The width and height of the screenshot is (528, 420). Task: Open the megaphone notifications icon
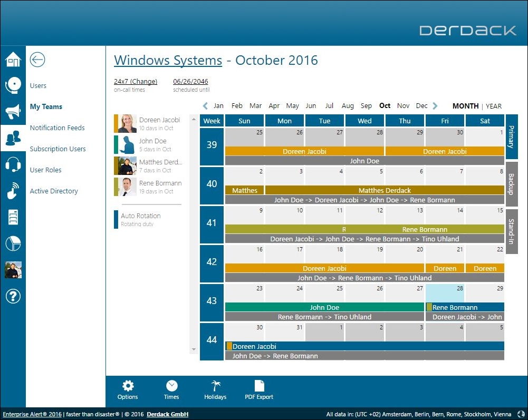(13, 112)
